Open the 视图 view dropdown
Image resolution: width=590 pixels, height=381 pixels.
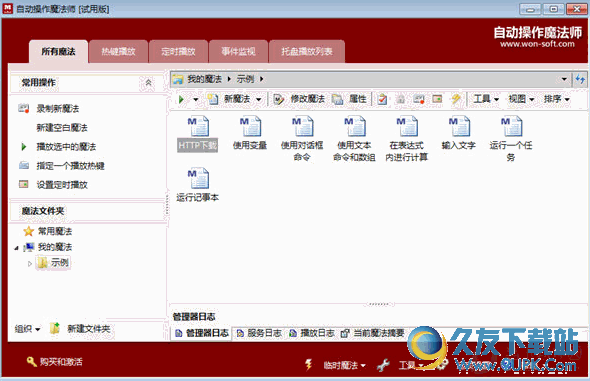[x=521, y=99]
